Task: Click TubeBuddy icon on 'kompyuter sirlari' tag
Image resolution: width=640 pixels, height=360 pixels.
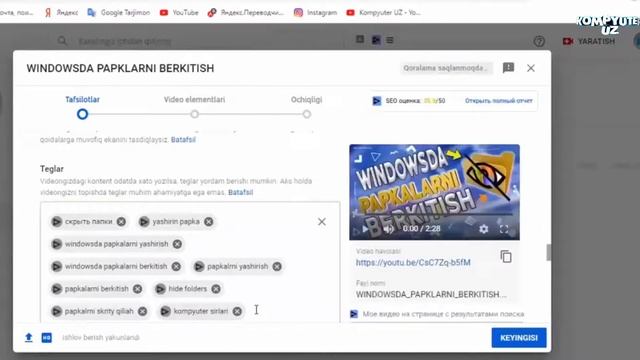Action: (x=165, y=311)
